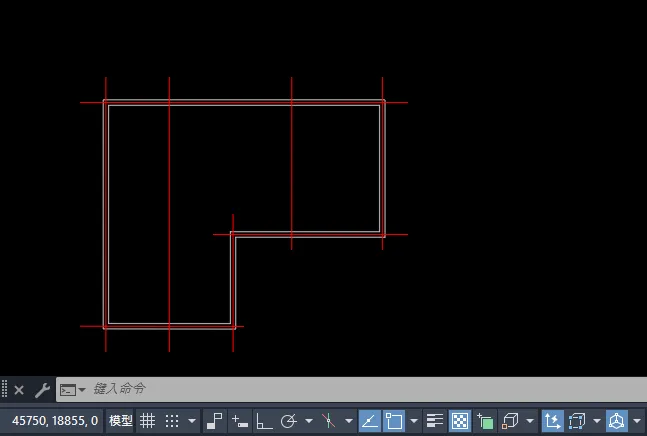Open snap mode settings dropdown arrow

(192, 421)
